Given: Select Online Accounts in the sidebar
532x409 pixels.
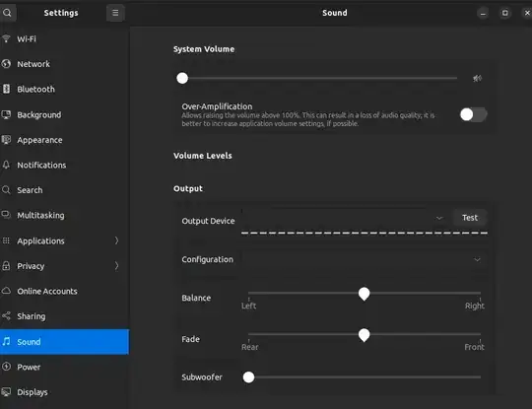Looking at the screenshot, I should [64, 291].
